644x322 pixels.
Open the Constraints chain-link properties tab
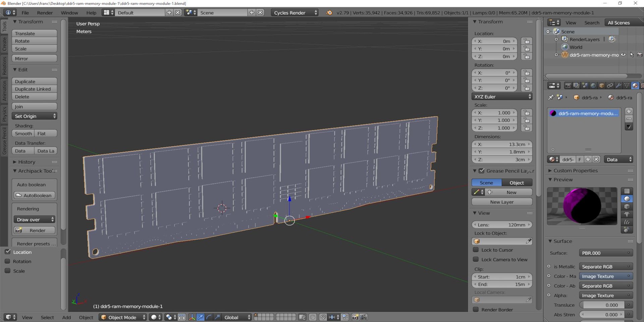click(610, 86)
